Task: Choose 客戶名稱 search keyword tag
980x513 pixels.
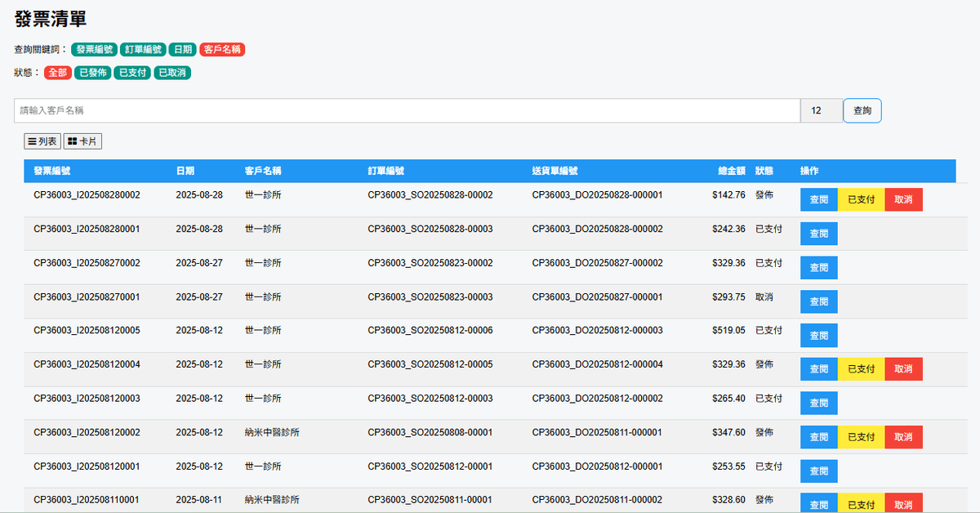Action: pyautogui.click(x=222, y=50)
